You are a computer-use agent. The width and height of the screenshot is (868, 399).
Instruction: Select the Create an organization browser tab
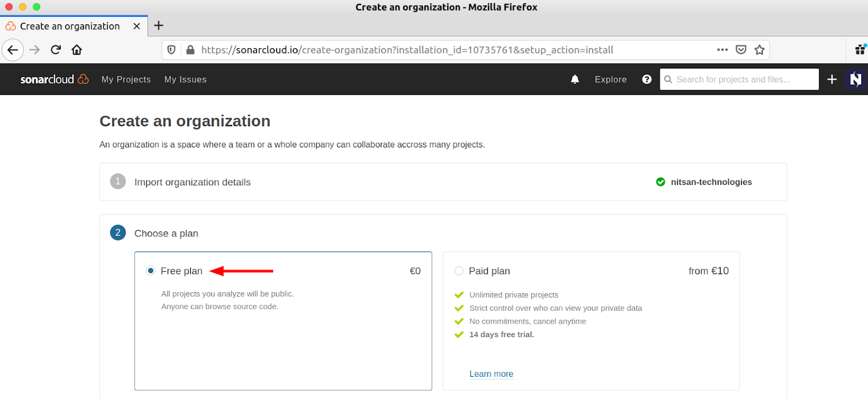[x=74, y=26]
